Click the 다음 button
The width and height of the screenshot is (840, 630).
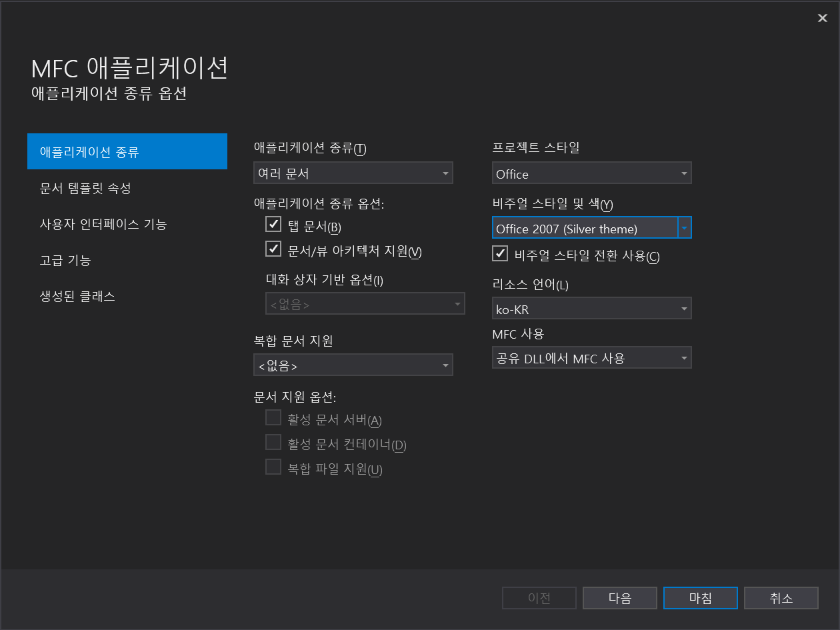[619, 598]
